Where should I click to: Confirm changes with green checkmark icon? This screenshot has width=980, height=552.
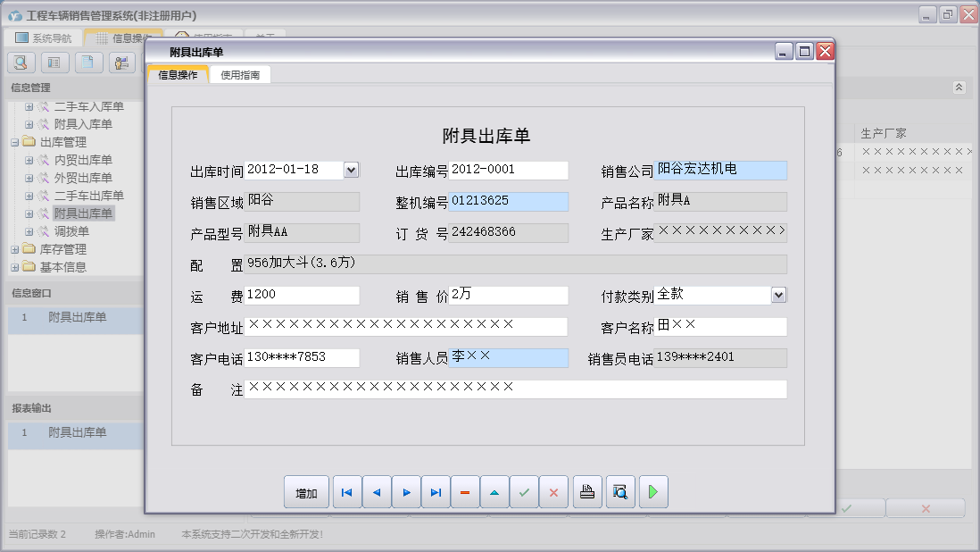pos(524,491)
